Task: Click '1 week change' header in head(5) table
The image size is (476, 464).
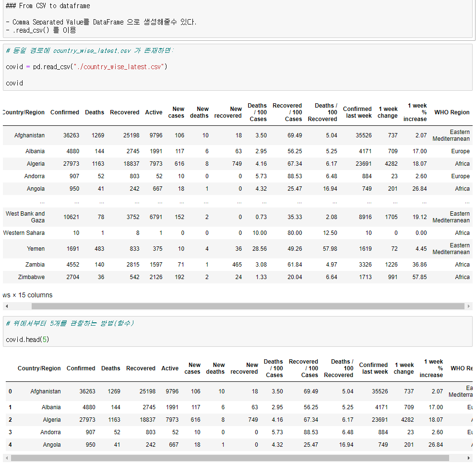Action: 404,368
